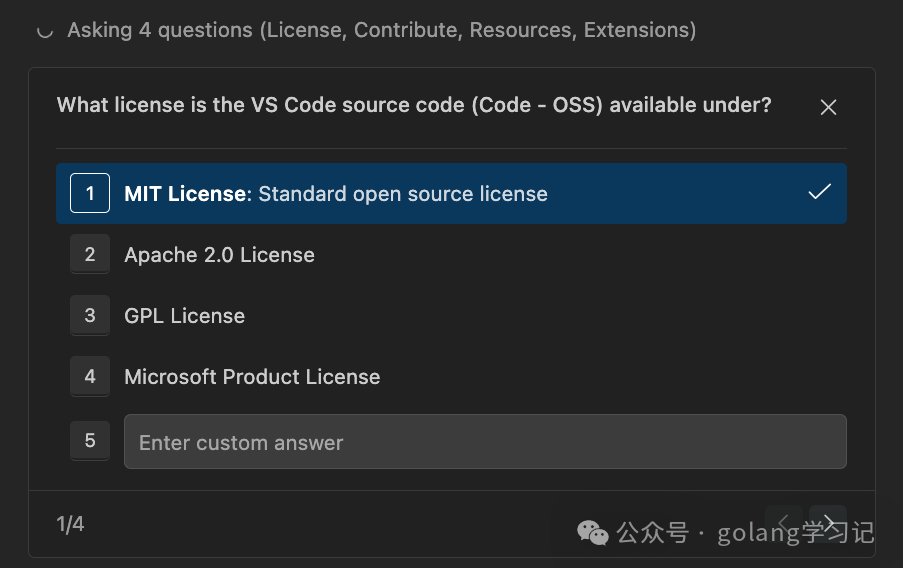Click the loading spinner beside Asking 4 questions
The image size is (903, 568).
44,31
